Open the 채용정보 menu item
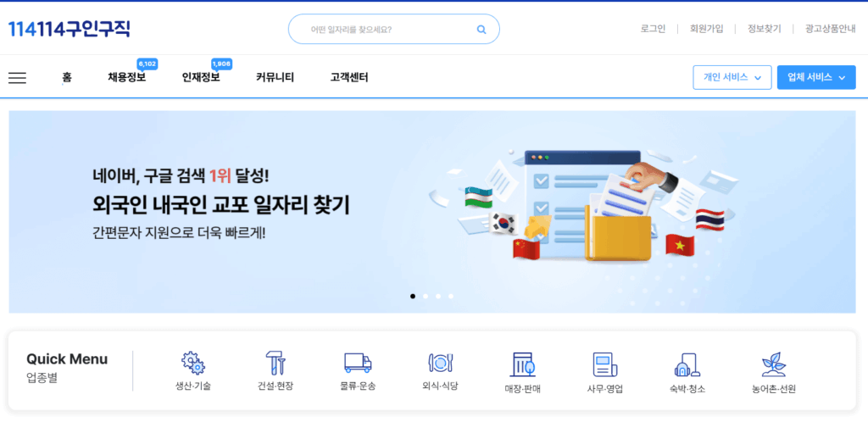Screen dimensions: 868x422 tap(127, 77)
